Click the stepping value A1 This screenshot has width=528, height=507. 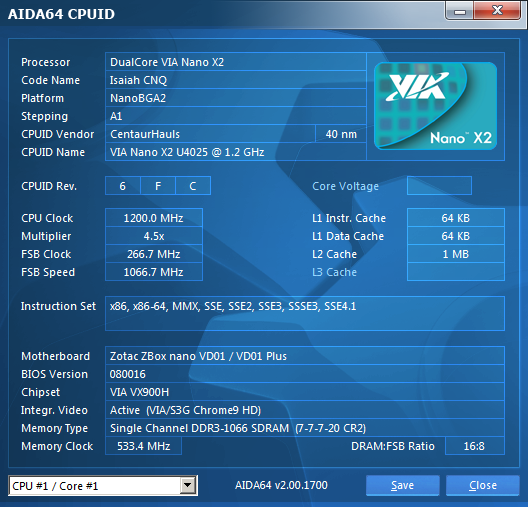pyautogui.click(x=236, y=116)
